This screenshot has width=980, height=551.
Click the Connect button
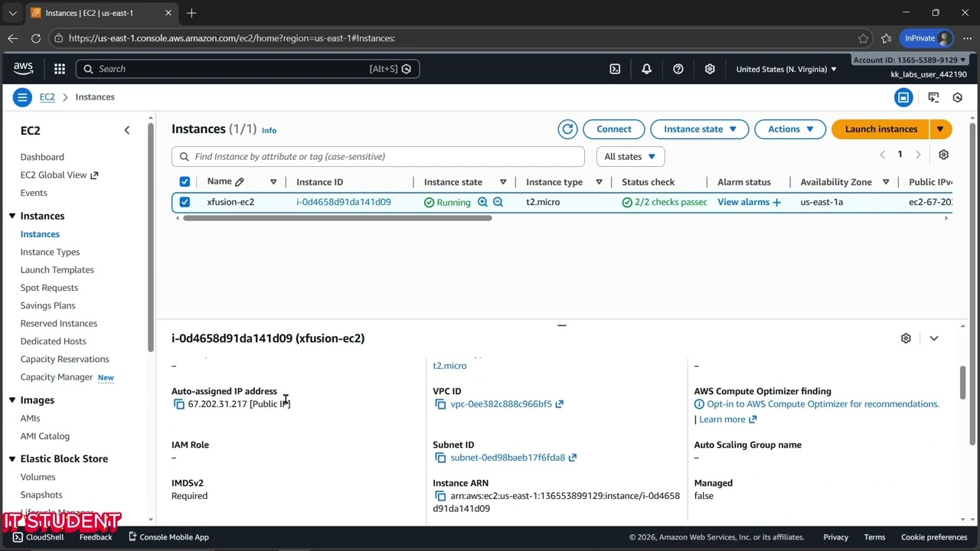(614, 129)
